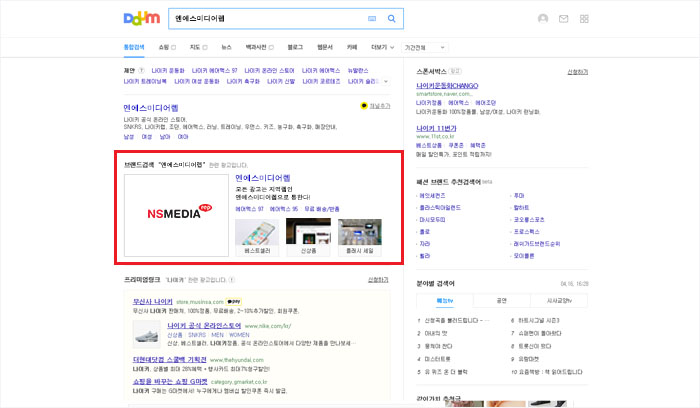Screen dimensions: 700x408
Task: Click the 채널추가 link
Action: [380, 106]
